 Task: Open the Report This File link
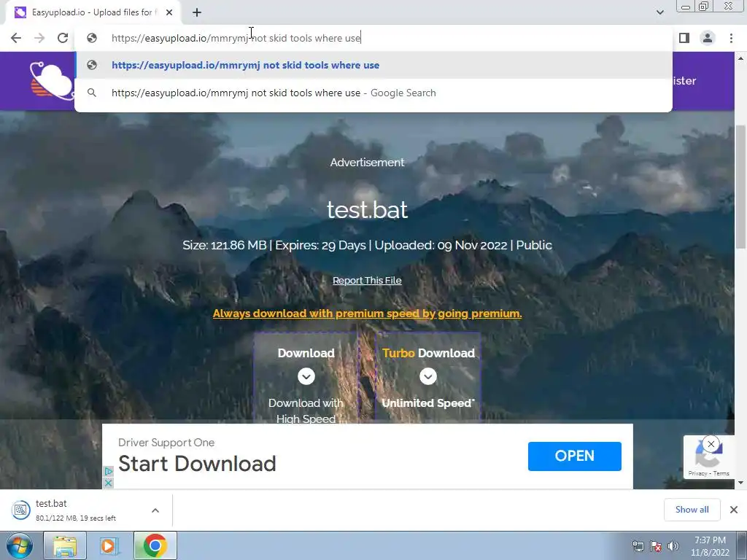[367, 281]
